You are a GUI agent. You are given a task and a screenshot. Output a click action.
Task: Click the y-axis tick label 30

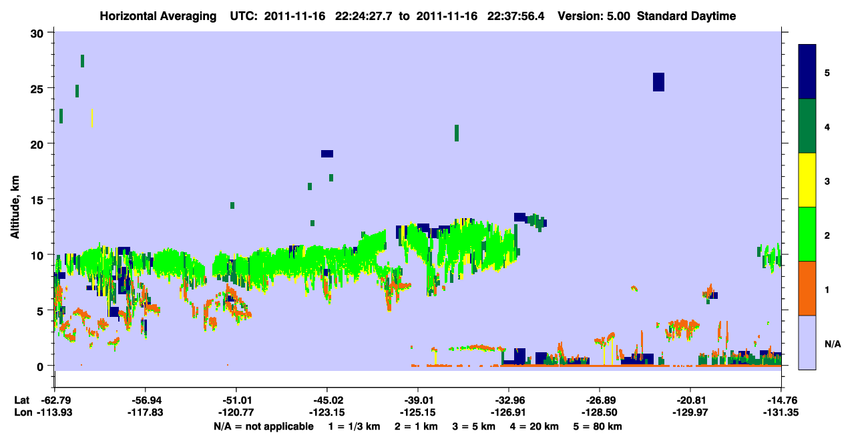pos(39,33)
